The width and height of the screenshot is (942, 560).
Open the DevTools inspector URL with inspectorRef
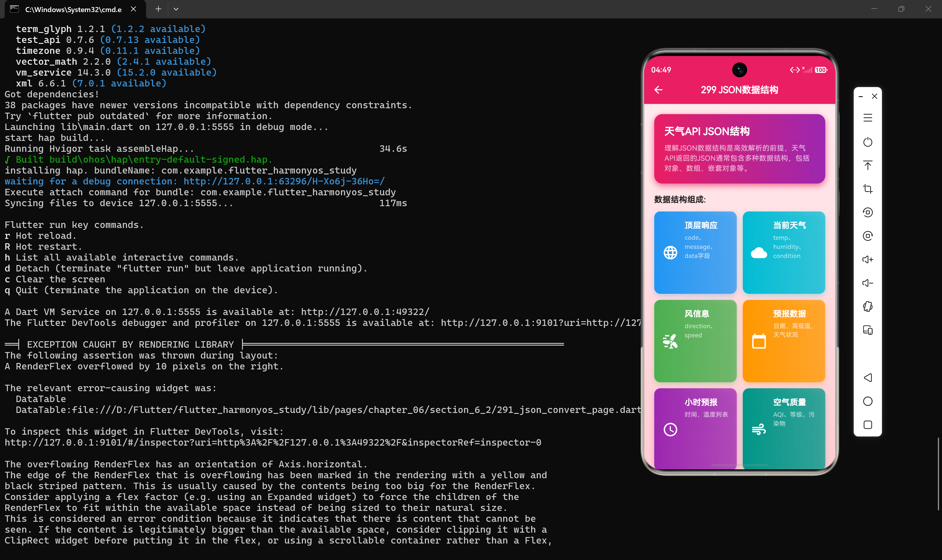point(273,442)
